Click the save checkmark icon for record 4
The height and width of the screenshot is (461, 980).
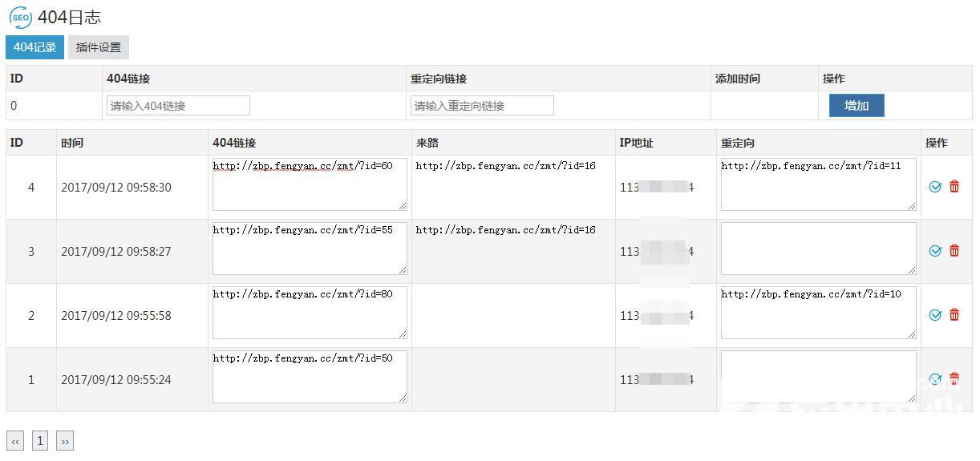click(x=935, y=187)
